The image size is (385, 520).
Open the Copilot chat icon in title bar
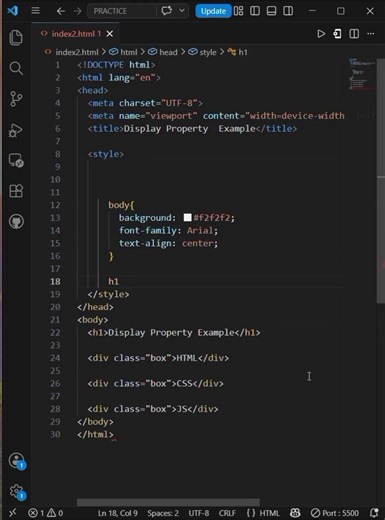(x=166, y=11)
